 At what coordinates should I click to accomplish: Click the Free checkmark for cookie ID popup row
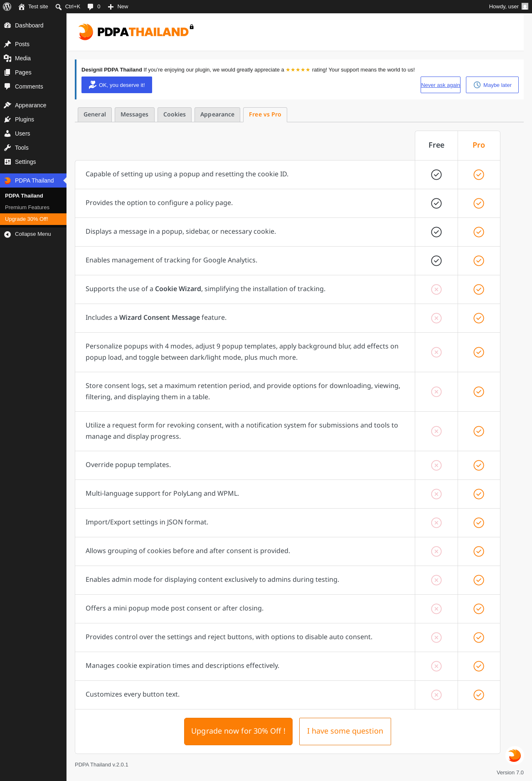coord(436,175)
